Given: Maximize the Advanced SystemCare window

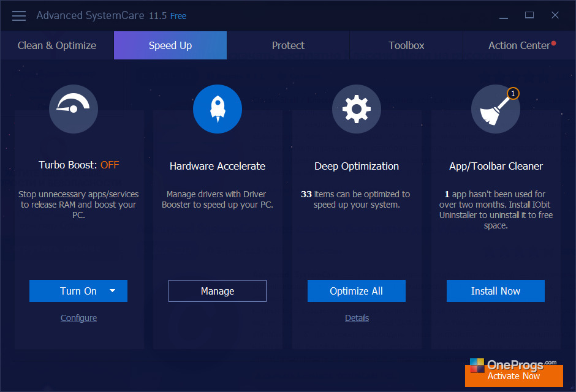Looking at the screenshot, I should [529, 15].
